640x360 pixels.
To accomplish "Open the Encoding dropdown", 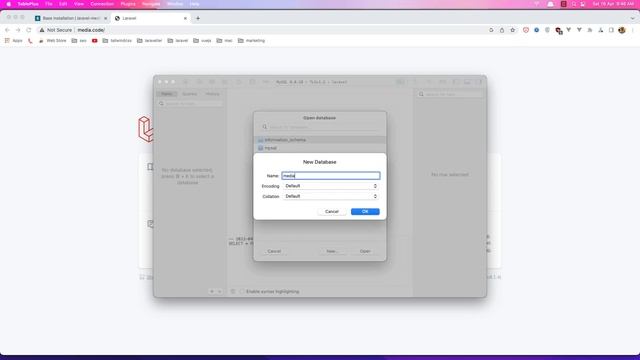I will tap(331, 186).
